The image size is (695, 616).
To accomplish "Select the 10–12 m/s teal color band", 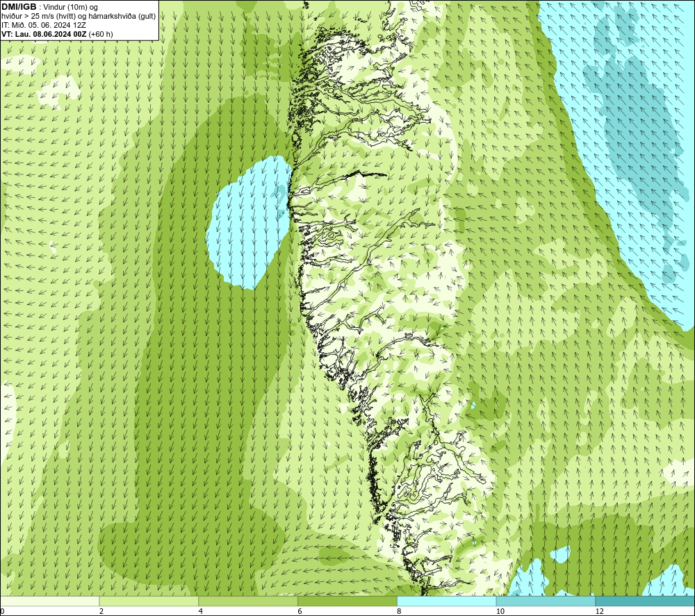I will pos(546,601).
